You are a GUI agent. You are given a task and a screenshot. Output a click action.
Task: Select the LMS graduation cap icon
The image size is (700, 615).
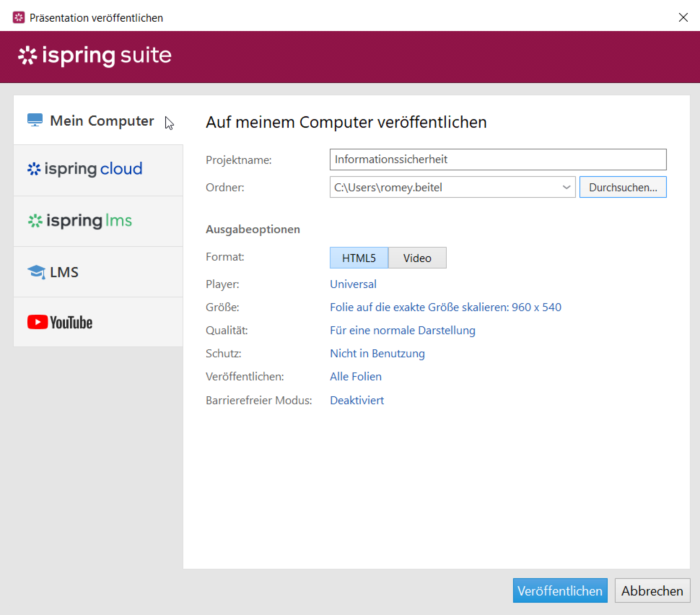pyautogui.click(x=36, y=272)
